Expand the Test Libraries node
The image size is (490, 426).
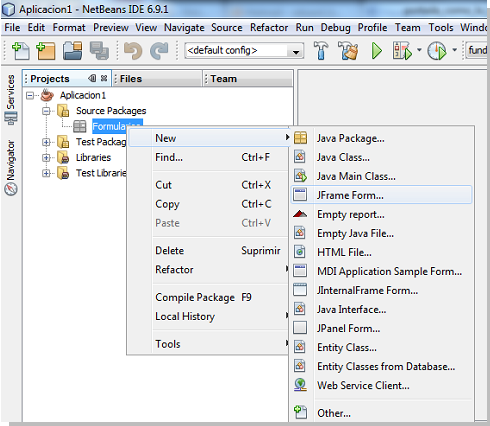pos(46,173)
